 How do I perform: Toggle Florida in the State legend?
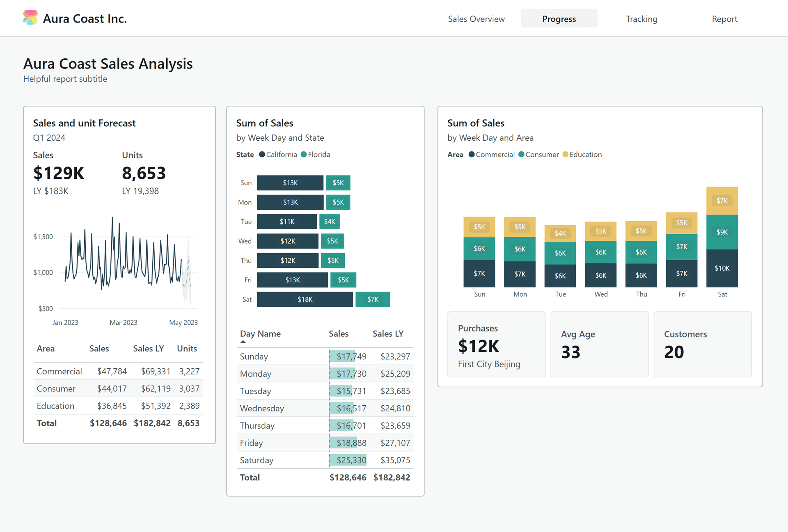[x=304, y=154]
